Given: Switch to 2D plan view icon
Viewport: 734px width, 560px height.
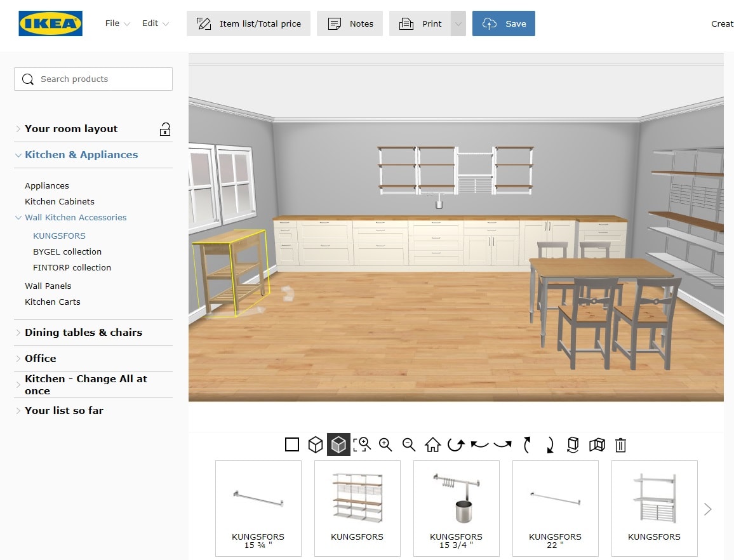Looking at the screenshot, I should click(291, 444).
